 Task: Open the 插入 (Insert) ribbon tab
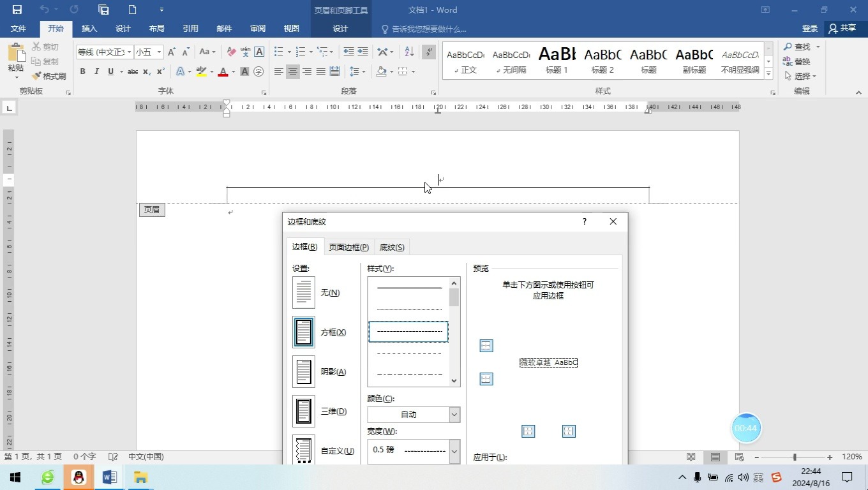[89, 29]
